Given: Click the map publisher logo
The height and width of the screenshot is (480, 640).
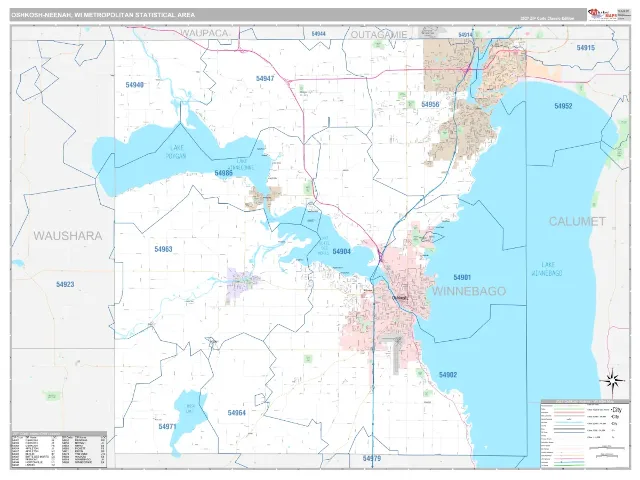Looking at the screenshot, I should click(x=601, y=14).
